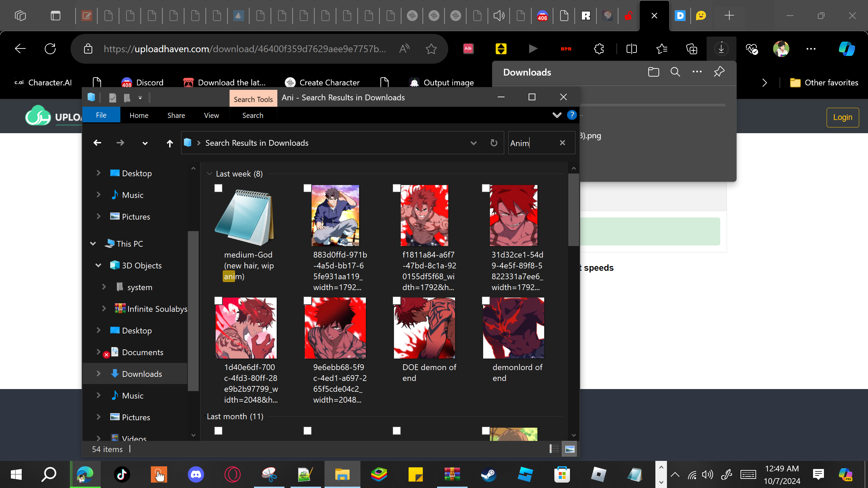Viewport: 868px width, 488px height.
Task: Collapse the Last week group
Action: click(x=210, y=174)
